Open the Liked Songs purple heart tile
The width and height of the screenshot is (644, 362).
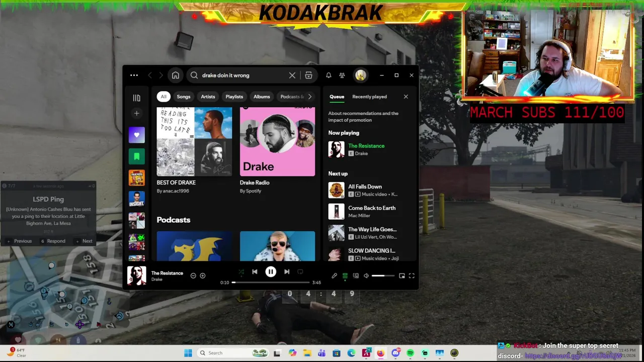point(136,135)
